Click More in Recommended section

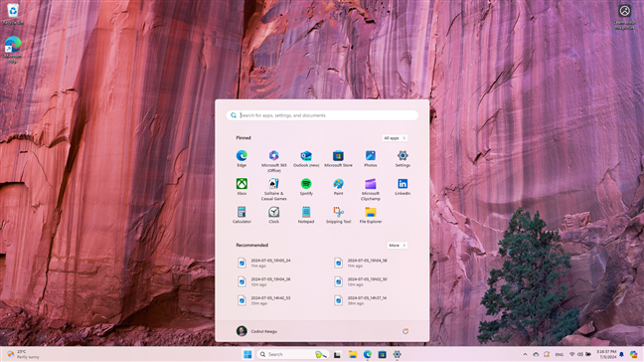[397, 246]
